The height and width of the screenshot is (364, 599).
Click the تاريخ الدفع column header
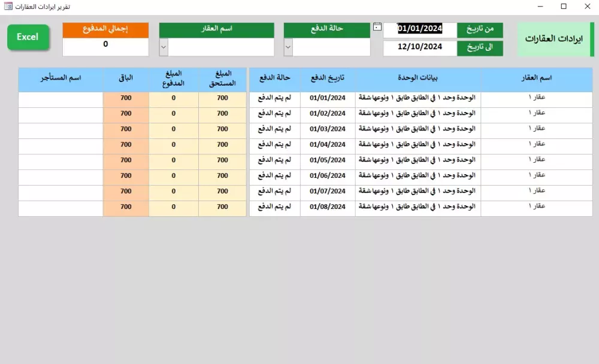pos(327,78)
